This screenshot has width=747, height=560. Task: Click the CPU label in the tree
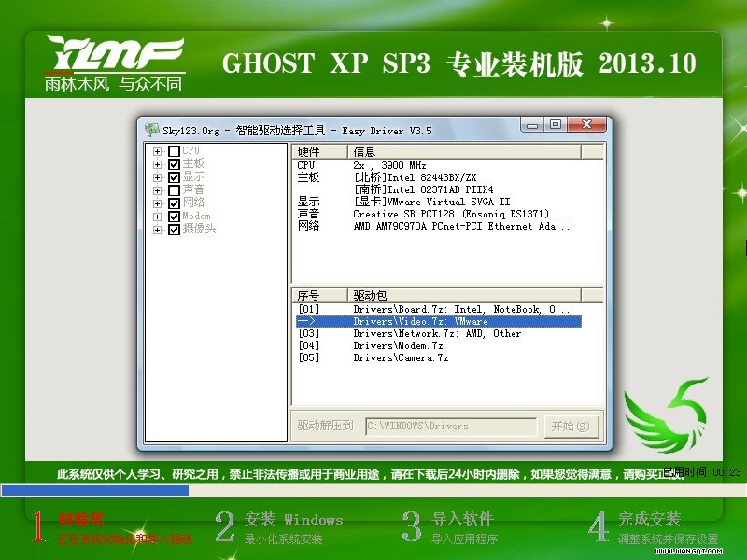coord(191,151)
